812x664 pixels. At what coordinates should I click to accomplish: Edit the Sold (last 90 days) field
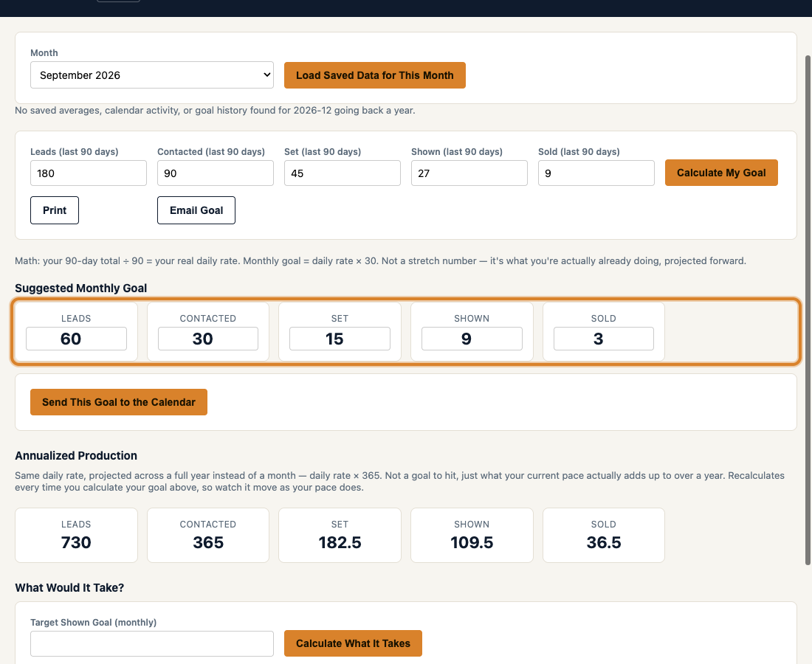[596, 173]
